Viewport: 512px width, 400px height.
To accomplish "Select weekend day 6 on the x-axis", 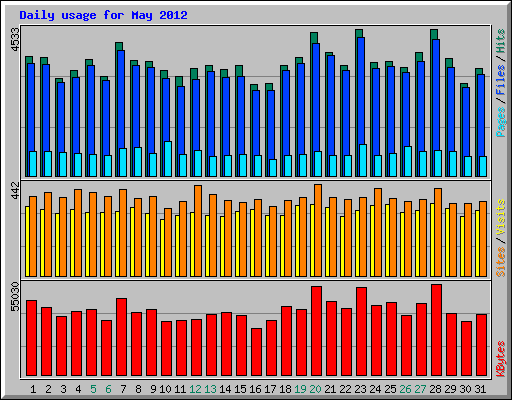I will [x=108, y=389].
